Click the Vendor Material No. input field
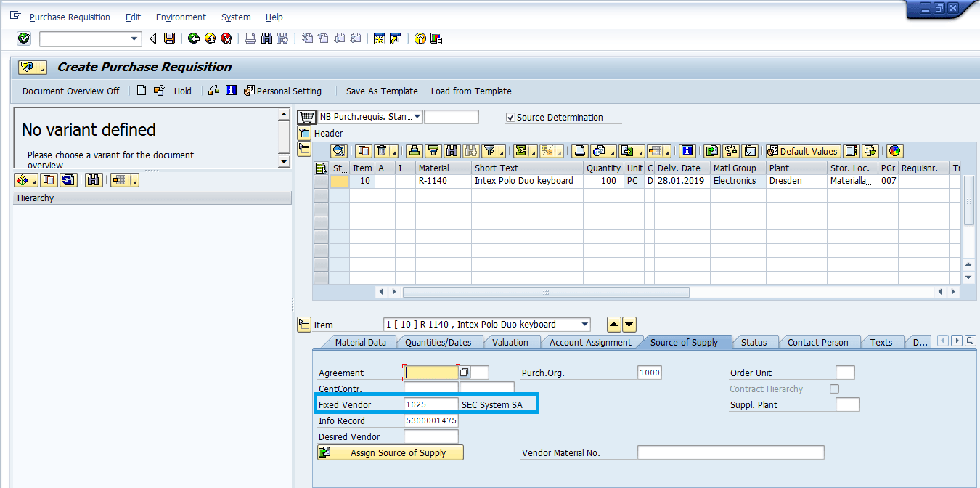 click(x=731, y=452)
